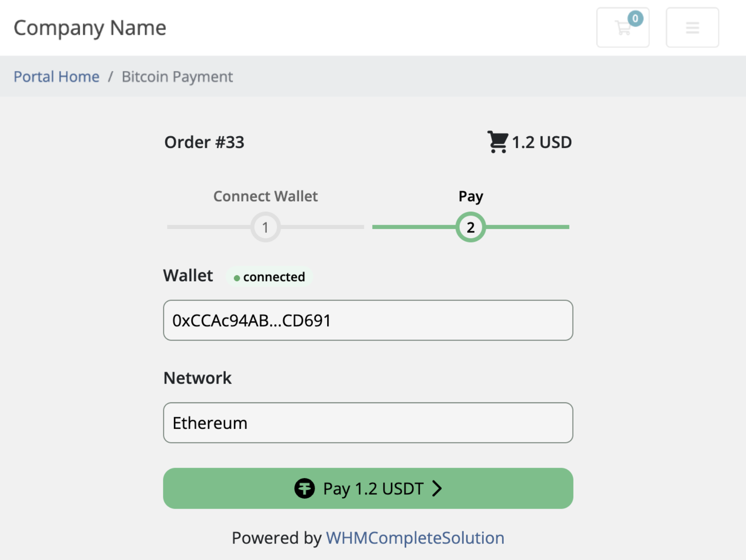Click the Bitcoin Payment breadcrumb item

pyautogui.click(x=177, y=77)
